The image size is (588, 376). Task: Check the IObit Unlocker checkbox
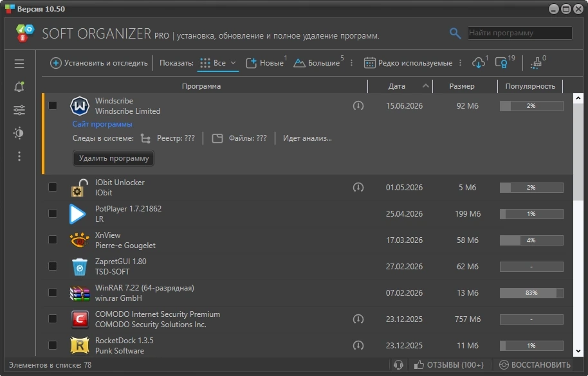(x=53, y=187)
